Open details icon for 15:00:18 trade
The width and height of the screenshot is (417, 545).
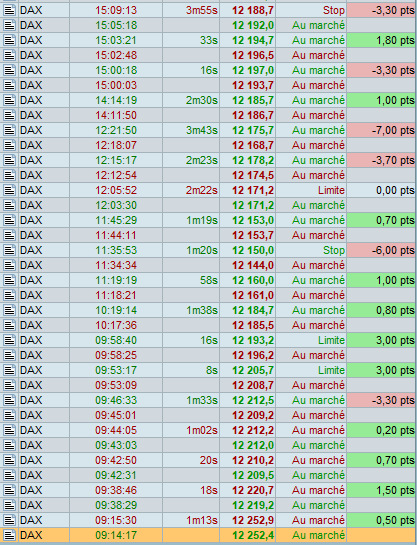tap(9, 70)
